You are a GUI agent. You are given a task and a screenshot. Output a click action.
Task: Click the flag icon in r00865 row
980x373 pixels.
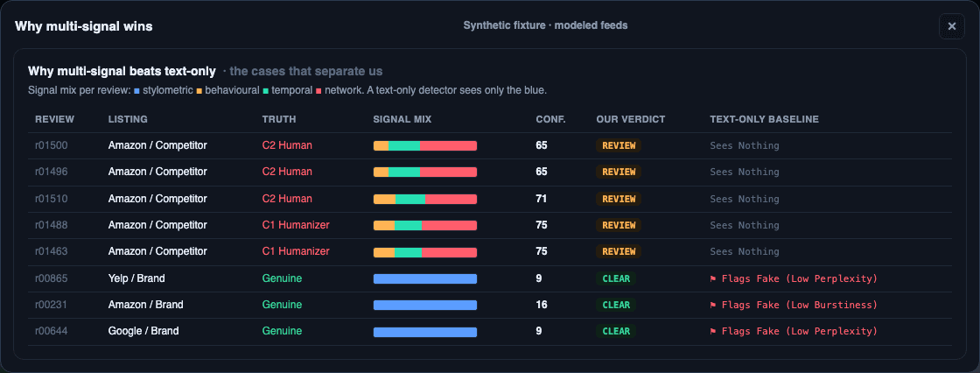tap(713, 278)
